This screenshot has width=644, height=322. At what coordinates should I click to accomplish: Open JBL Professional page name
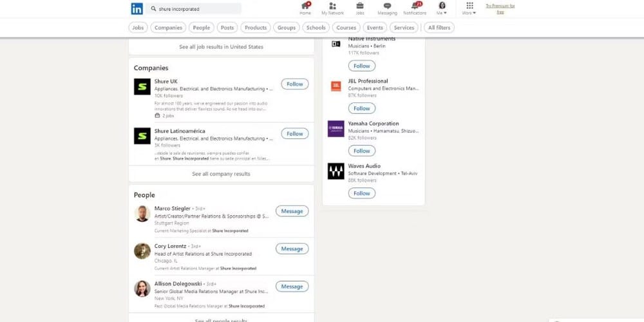(368, 81)
